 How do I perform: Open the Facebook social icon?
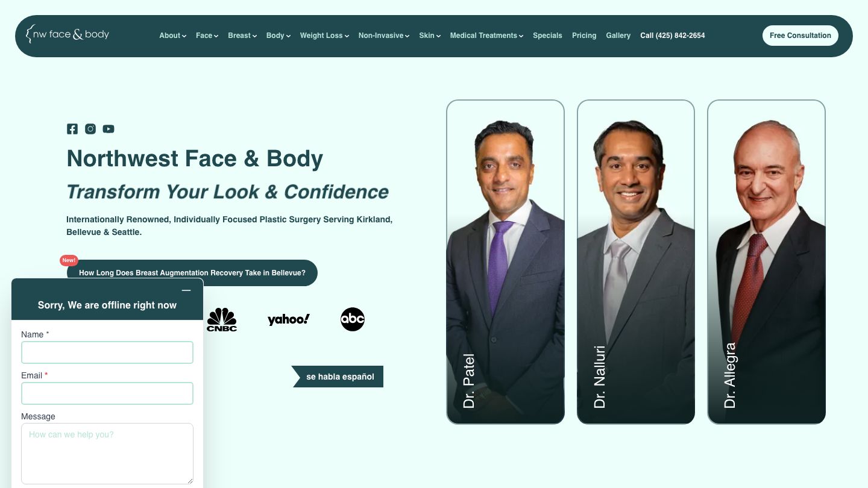tap(72, 129)
